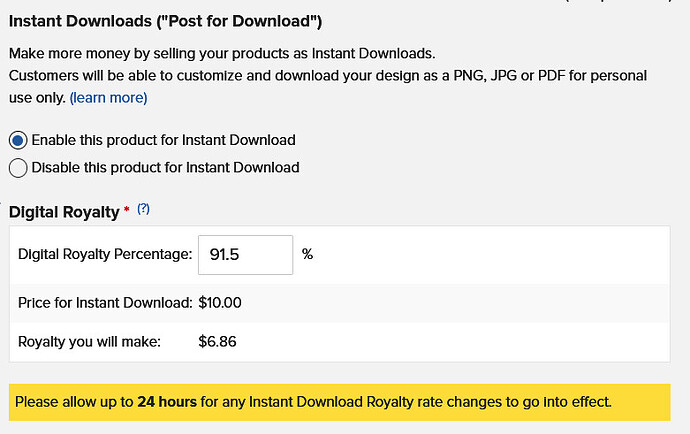Click the yellow royalty rate change notice banner
Image resolution: width=690 pixels, height=434 pixels.
(x=340, y=402)
